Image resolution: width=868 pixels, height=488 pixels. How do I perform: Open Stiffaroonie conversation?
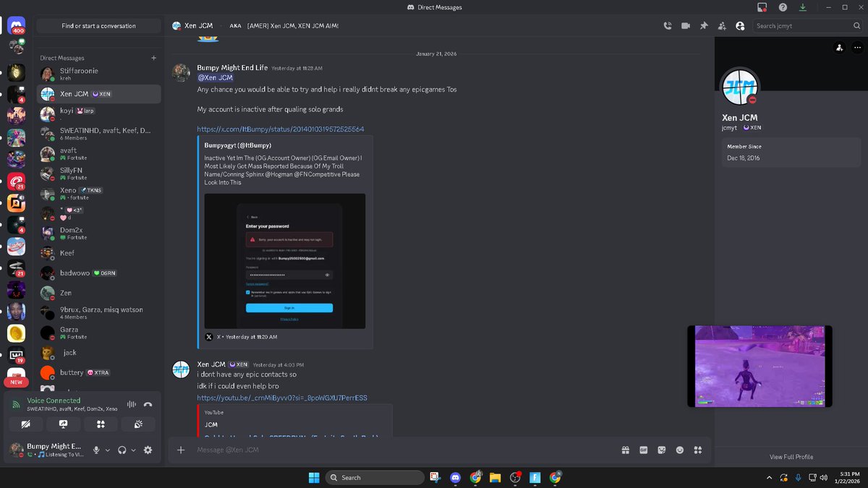[x=98, y=74]
